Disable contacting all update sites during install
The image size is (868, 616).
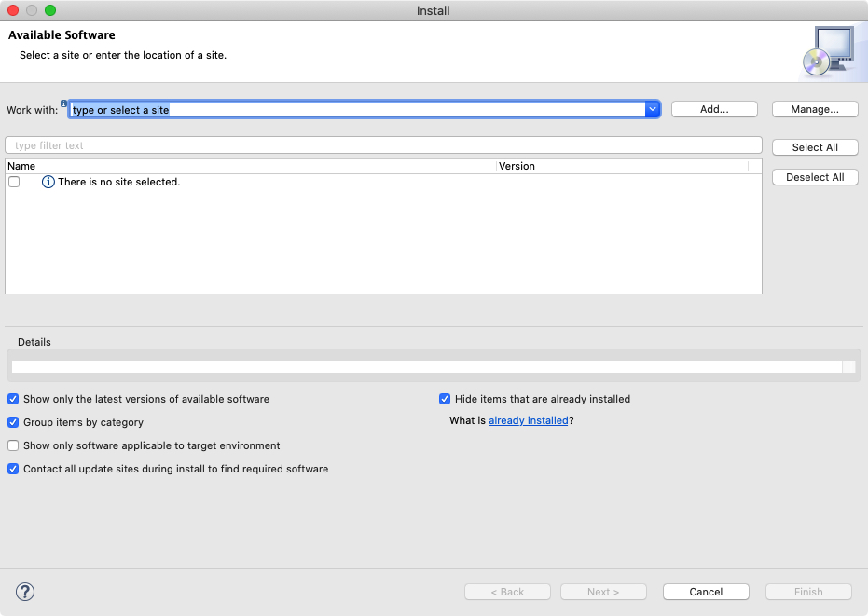pyautogui.click(x=13, y=469)
